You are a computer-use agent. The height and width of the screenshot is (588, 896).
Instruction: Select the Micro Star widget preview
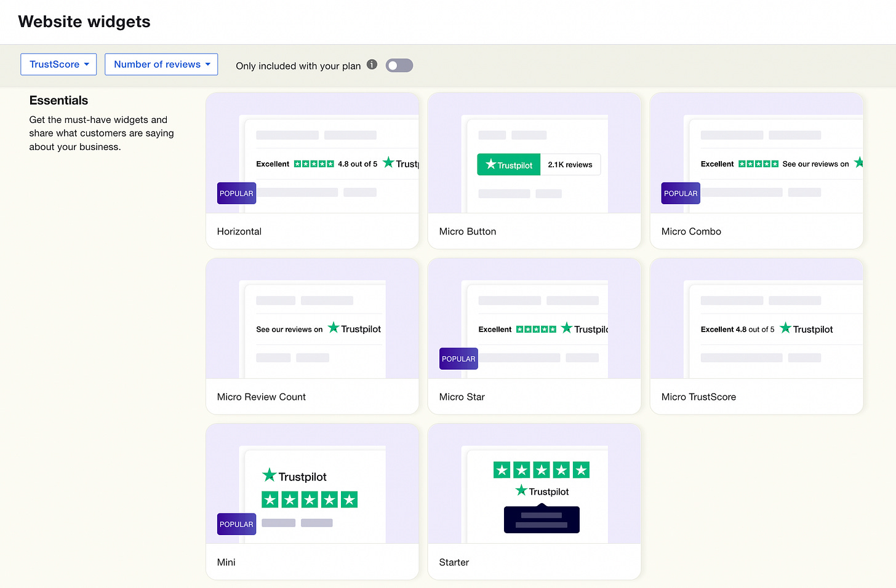pos(534,319)
